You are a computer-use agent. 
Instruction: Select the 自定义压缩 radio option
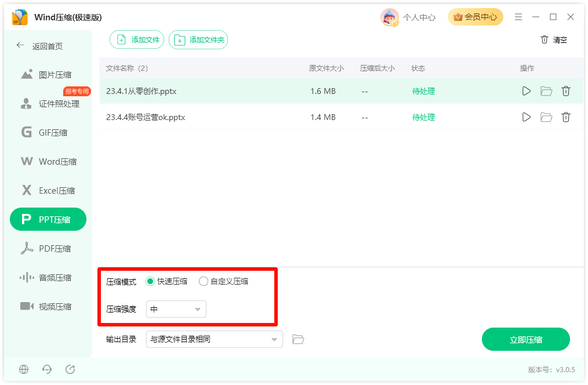coord(223,282)
